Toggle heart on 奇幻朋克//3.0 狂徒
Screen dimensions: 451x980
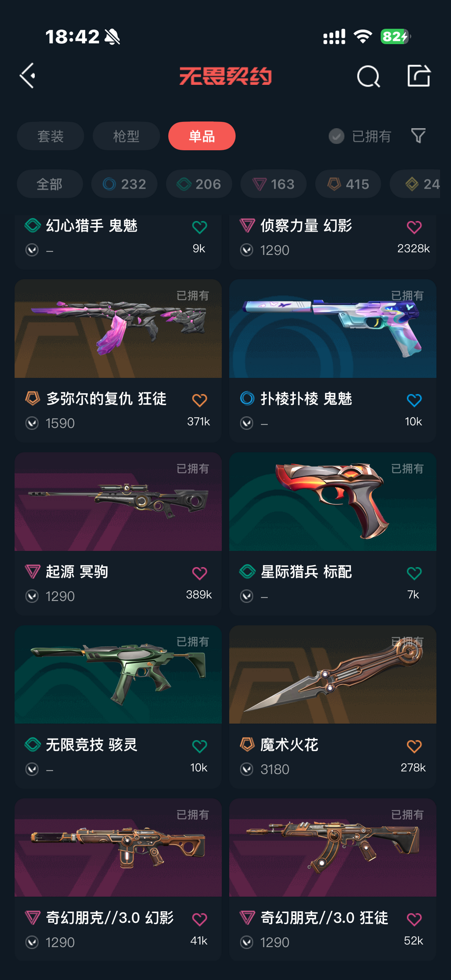coord(414,919)
